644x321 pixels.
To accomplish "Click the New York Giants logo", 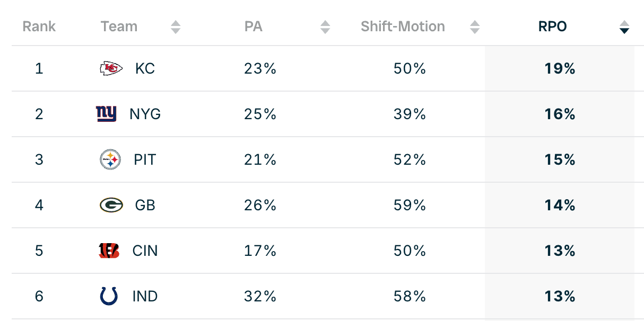I will 106,114.
